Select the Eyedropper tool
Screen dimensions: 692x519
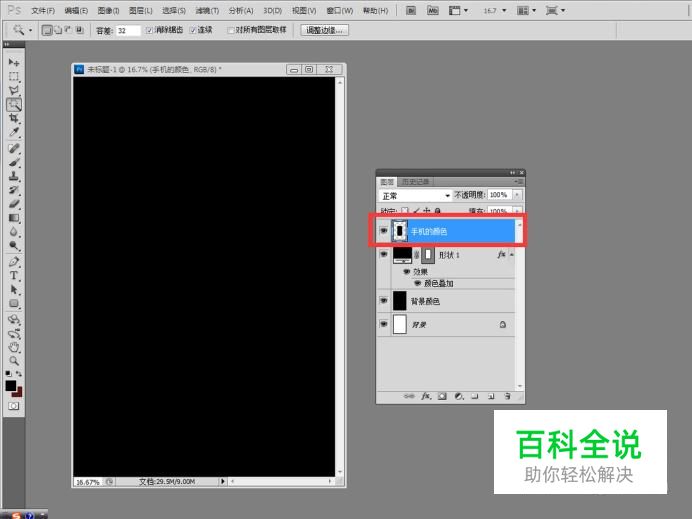pyautogui.click(x=14, y=132)
